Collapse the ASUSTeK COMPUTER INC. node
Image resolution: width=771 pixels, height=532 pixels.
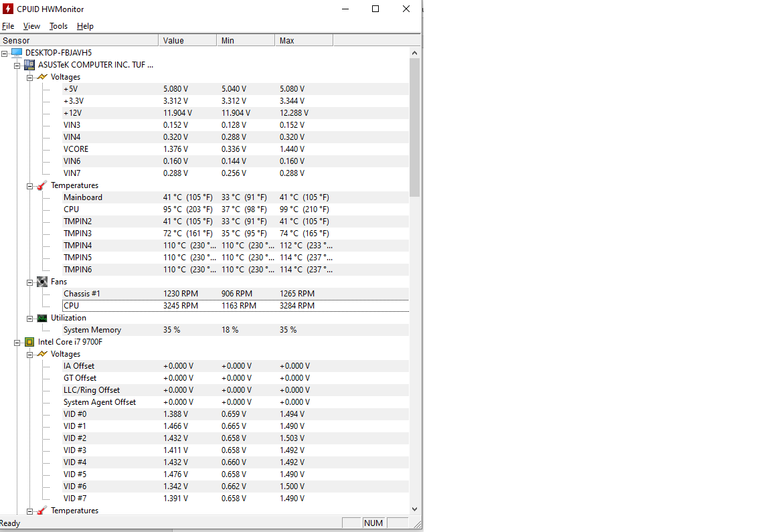[17, 66]
